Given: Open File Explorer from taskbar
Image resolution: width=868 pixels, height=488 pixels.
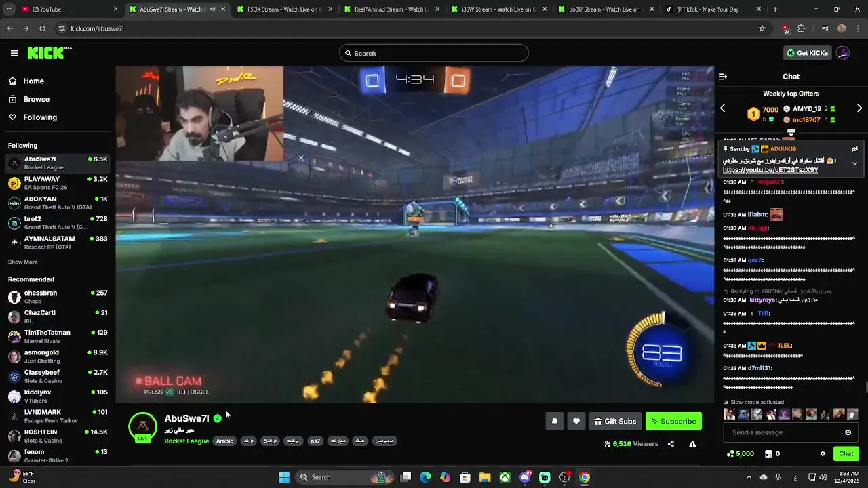Looking at the screenshot, I should pyautogui.click(x=485, y=477).
